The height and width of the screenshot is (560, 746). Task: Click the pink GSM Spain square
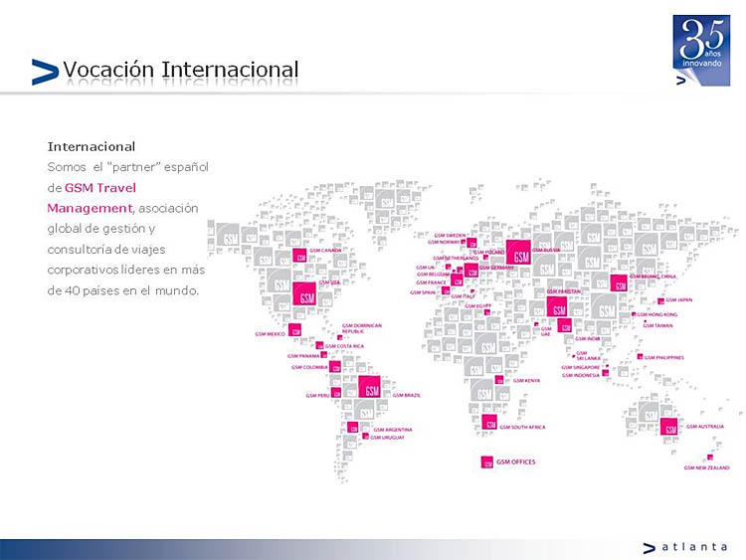click(446, 290)
